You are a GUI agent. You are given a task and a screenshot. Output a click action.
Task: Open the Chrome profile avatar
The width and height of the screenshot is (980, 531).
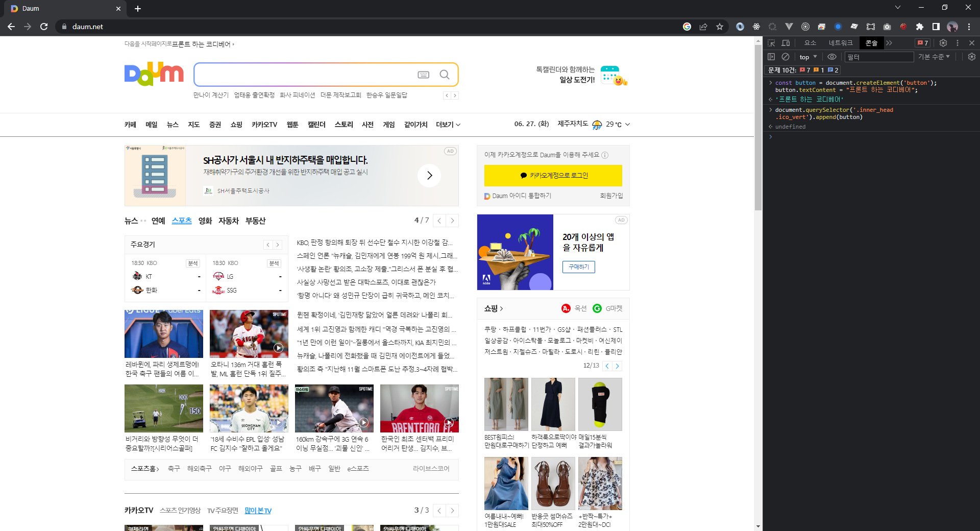tap(952, 27)
